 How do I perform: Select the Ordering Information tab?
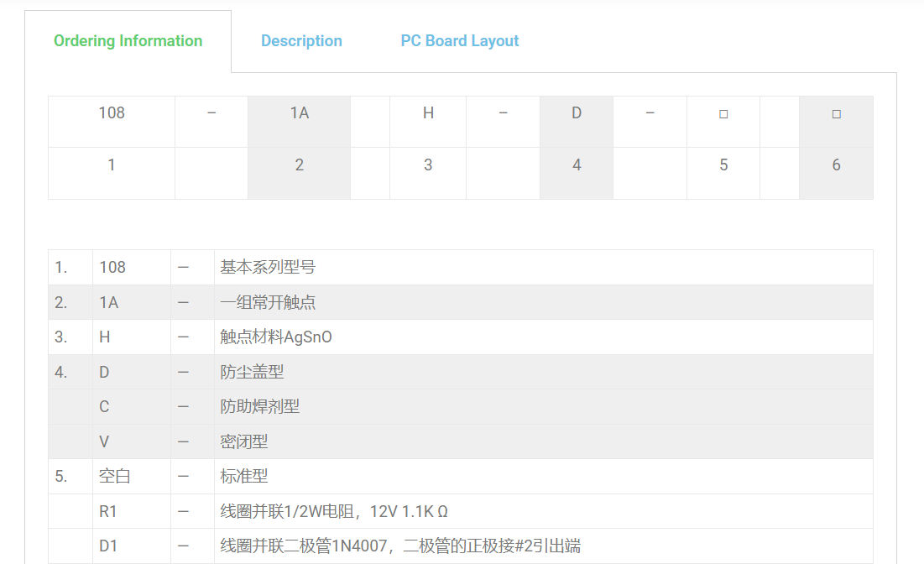click(128, 41)
